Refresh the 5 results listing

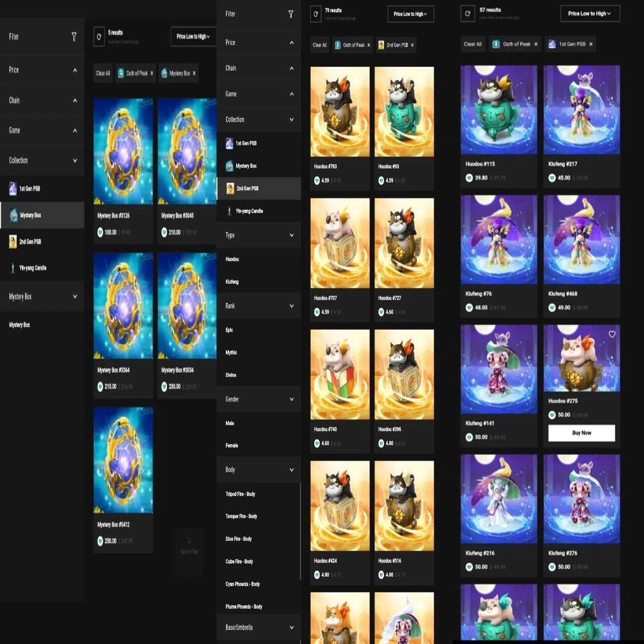coord(99,37)
